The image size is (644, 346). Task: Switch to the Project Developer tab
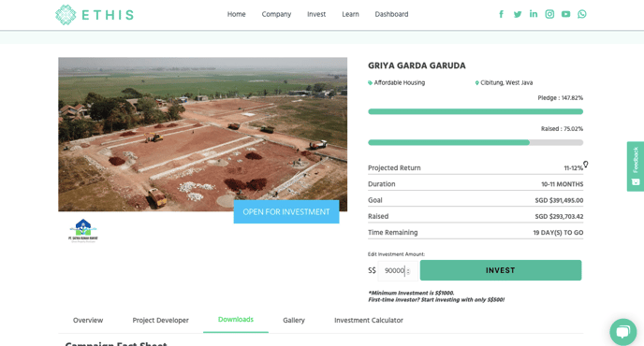[161, 320]
